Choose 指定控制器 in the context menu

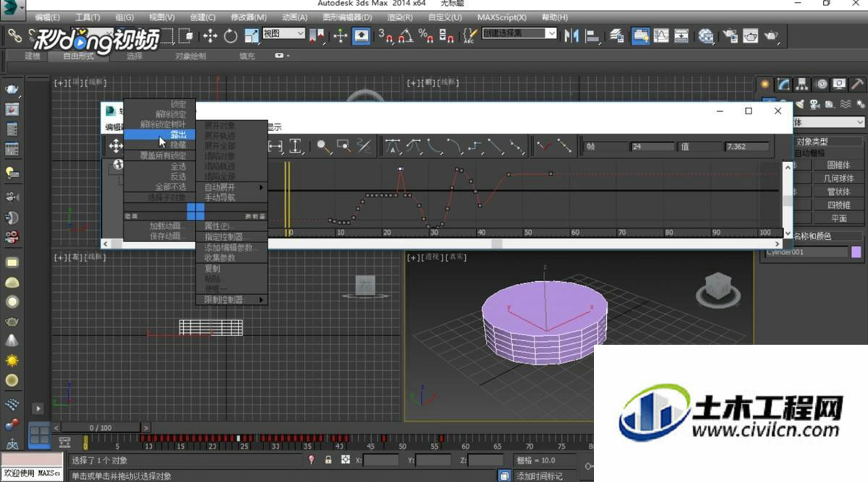[x=231, y=237]
